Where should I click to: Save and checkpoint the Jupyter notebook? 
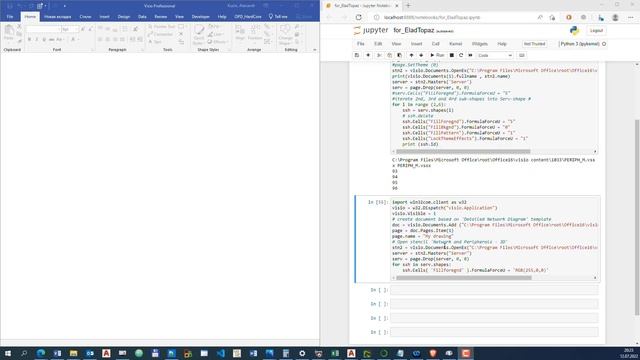[x=357, y=55]
